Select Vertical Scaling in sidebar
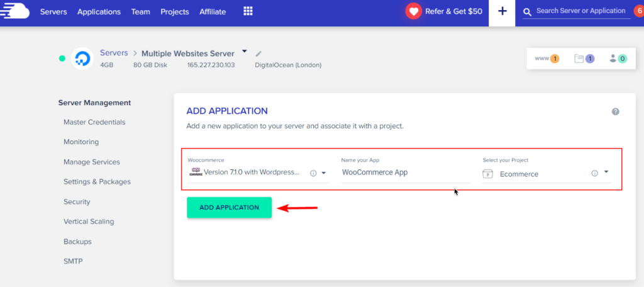The height and width of the screenshot is (287, 644). [89, 222]
